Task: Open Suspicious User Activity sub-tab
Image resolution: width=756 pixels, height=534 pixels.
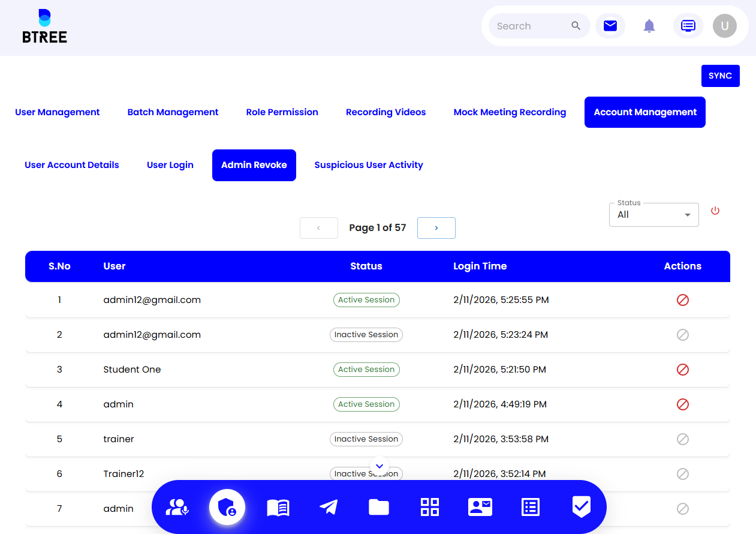Action: (x=369, y=165)
